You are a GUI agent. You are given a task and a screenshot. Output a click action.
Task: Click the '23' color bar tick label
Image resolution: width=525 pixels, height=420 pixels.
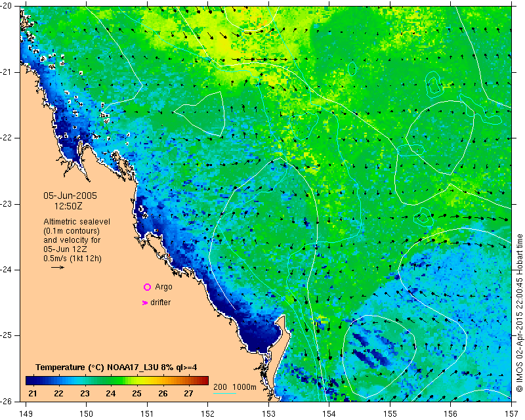85,393
